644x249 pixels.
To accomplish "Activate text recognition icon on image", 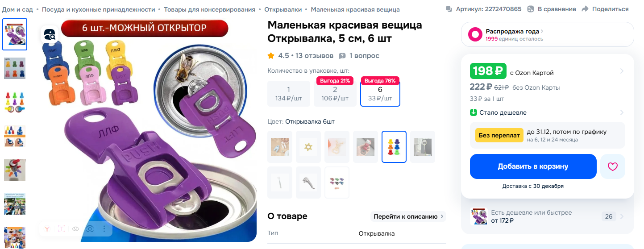I will click(61, 229).
